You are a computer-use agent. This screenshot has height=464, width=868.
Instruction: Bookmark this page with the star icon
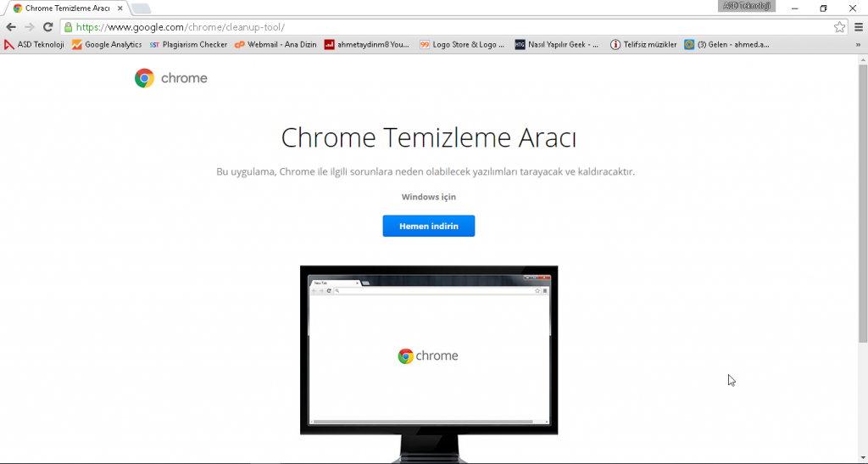[839, 27]
